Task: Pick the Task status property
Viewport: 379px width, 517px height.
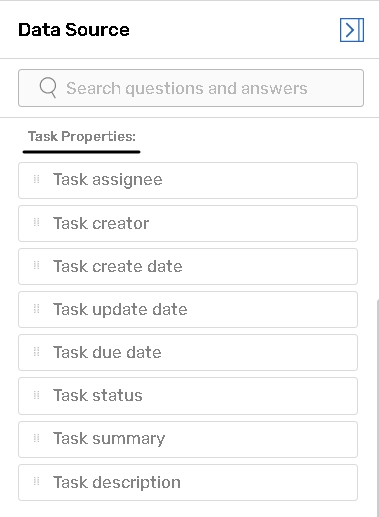Action: pos(188,396)
